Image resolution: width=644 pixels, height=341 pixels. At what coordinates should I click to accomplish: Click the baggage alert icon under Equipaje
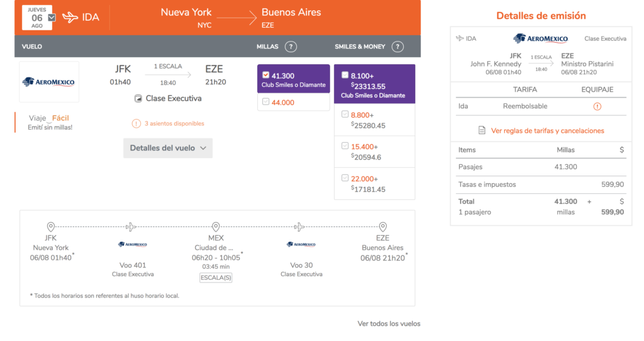(x=597, y=106)
